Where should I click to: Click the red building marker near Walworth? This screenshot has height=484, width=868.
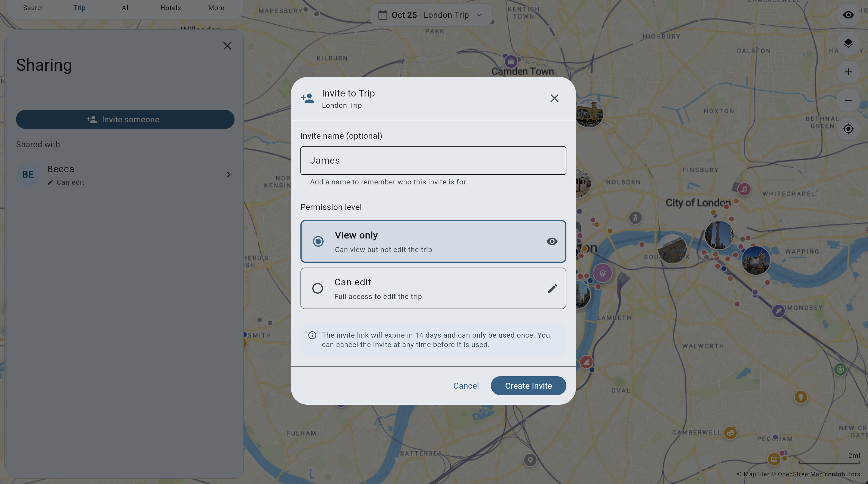586,362
